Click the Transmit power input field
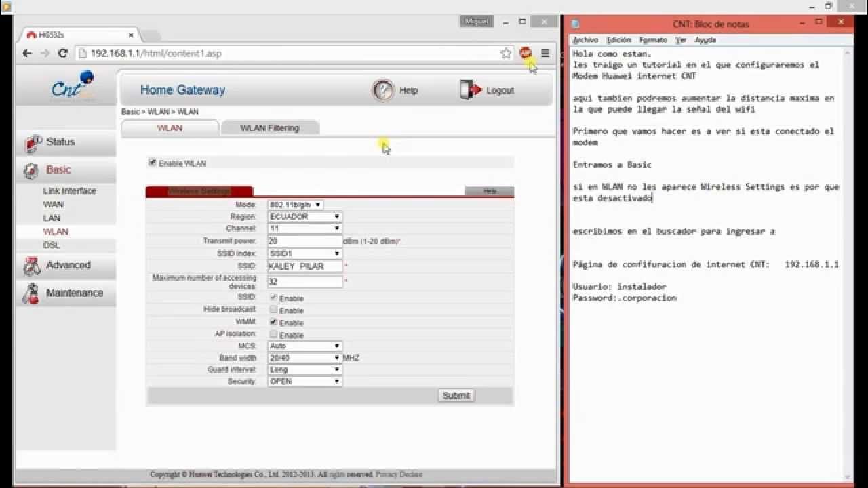Viewport: 868px width, 488px height. (304, 241)
